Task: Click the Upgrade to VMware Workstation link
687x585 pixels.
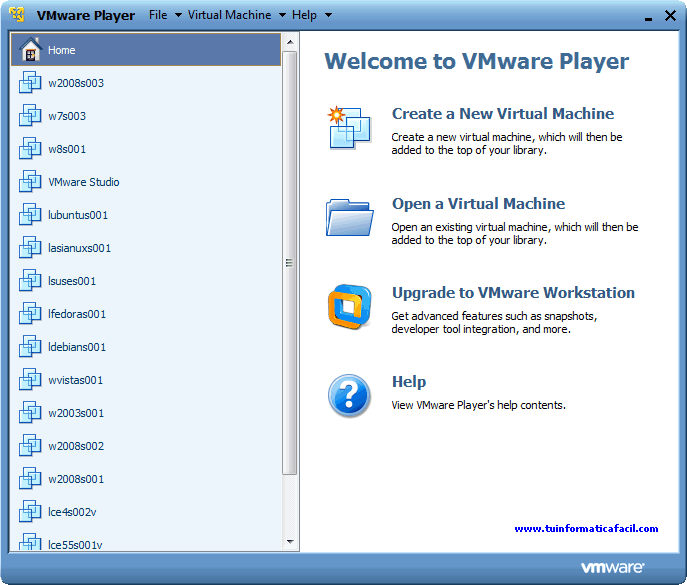Action: click(513, 293)
